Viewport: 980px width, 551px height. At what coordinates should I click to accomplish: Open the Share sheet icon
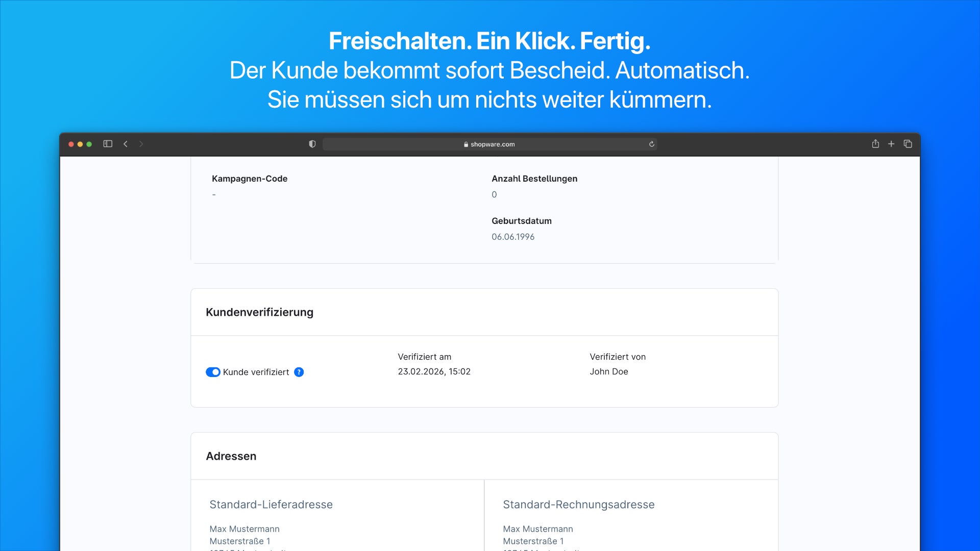pos(875,144)
